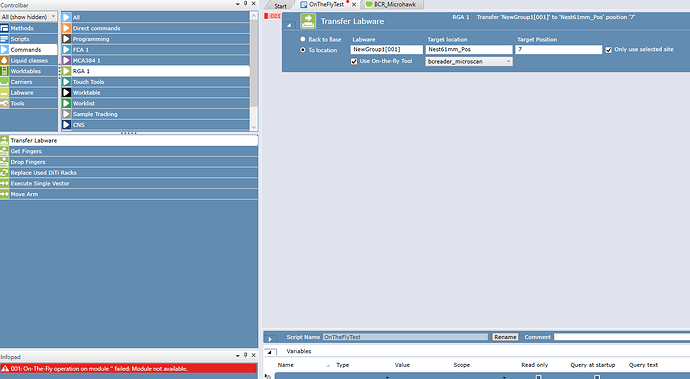Click the command groups list scrollbar
The height and width of the screenshot is (379, 690).
253,62
